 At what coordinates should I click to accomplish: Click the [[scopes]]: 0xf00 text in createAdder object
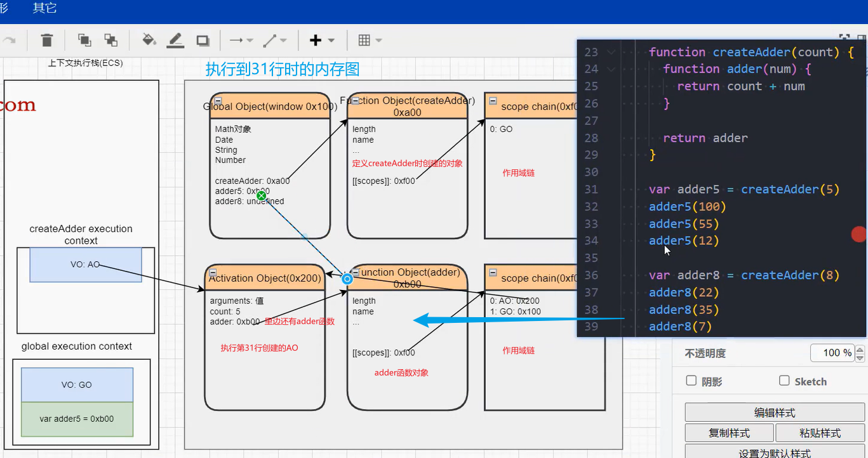[384, 181]
